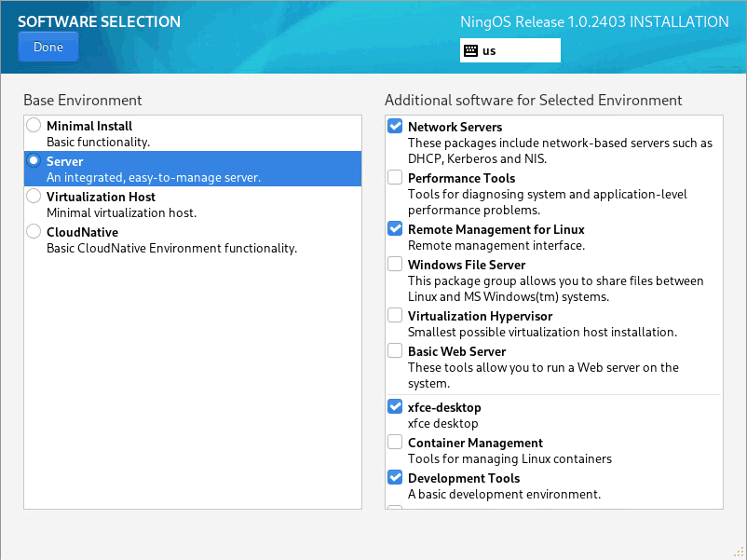747x560 pixels.
Task: Check the Virtualization Hypervisor option
Action: point(395,316)
